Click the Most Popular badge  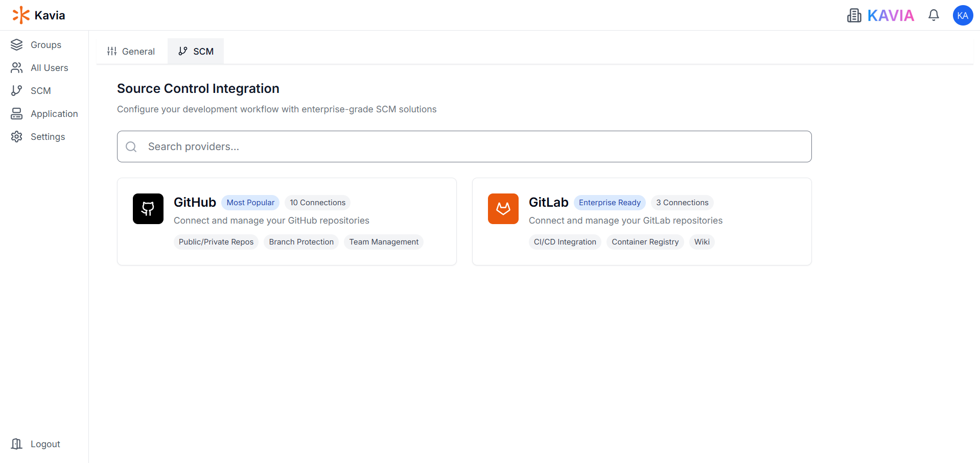tap(250, 203)
